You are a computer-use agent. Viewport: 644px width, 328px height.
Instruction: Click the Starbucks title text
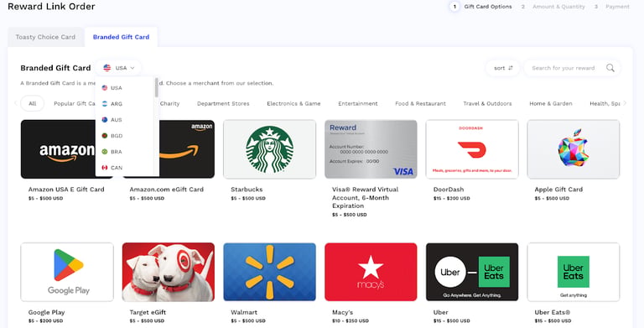click(247, 190)
